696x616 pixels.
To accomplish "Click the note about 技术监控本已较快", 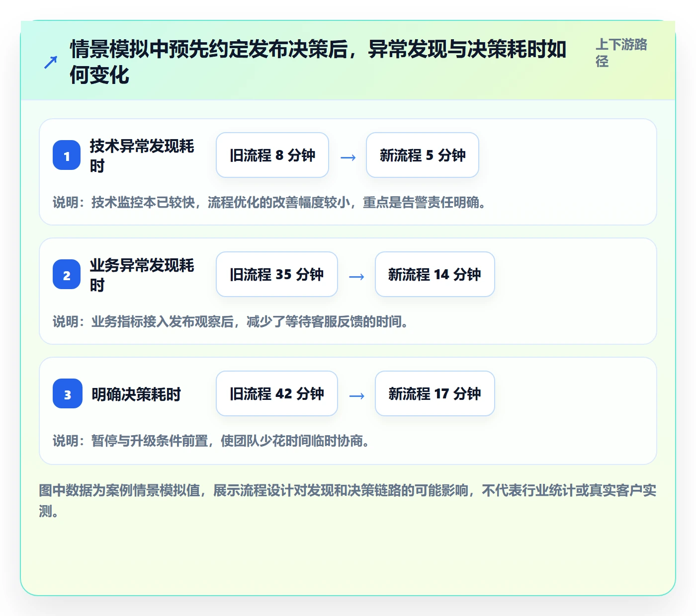I will 269,203.
